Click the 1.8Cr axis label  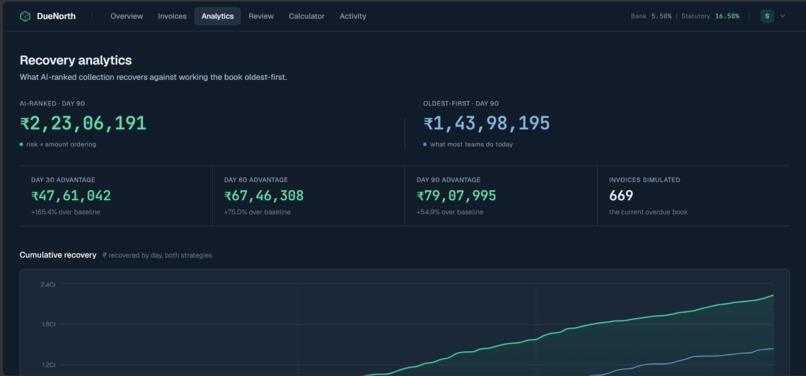(x=48, y=325)
